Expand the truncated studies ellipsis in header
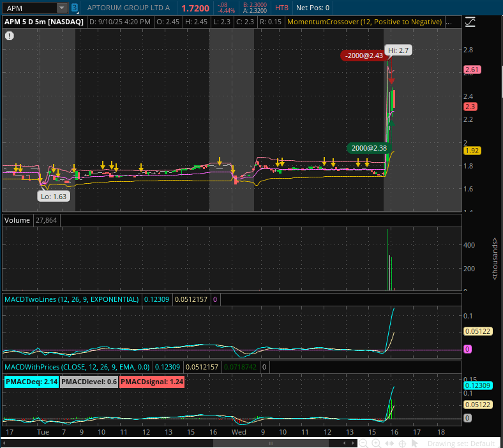The image size is (503, 448). tap(449, 22)
